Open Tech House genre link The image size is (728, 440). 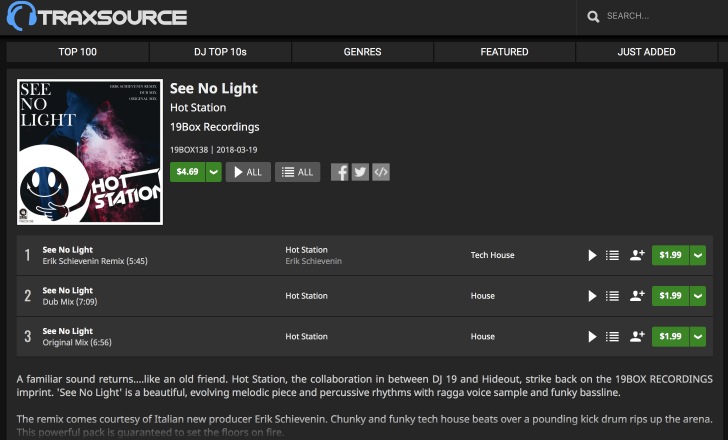[493, 255]
